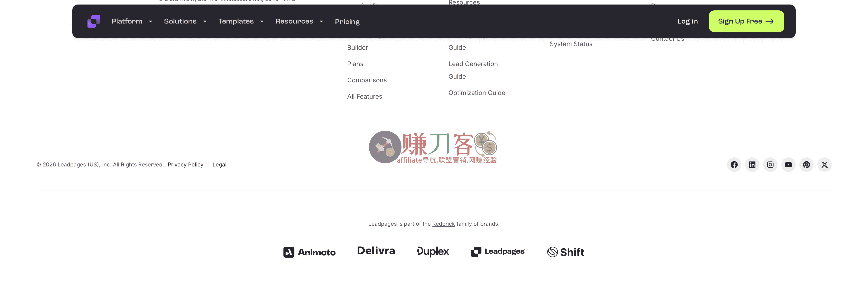Open the Resources dropdown
Viewport: 868px width, 294px height.
(299, 21)
